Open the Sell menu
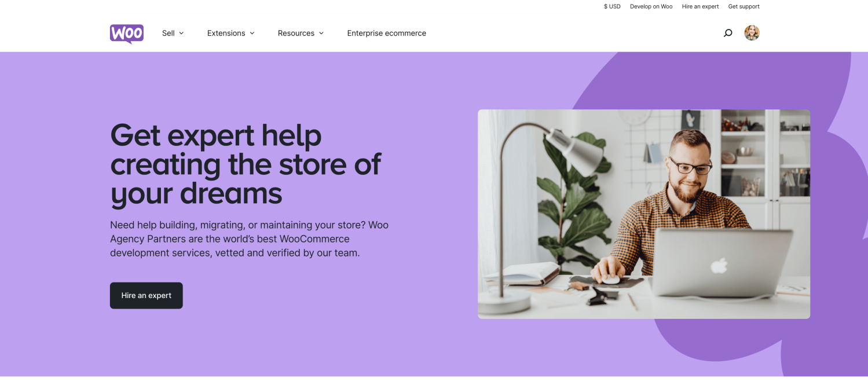The image size is (868, 382). click(173, 33)
